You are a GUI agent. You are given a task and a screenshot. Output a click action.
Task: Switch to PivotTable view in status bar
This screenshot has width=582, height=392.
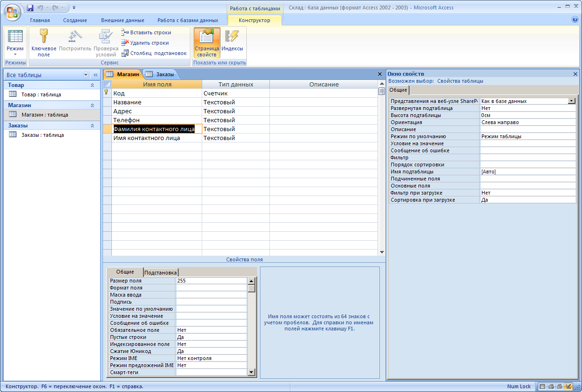[x=551, y=386]
